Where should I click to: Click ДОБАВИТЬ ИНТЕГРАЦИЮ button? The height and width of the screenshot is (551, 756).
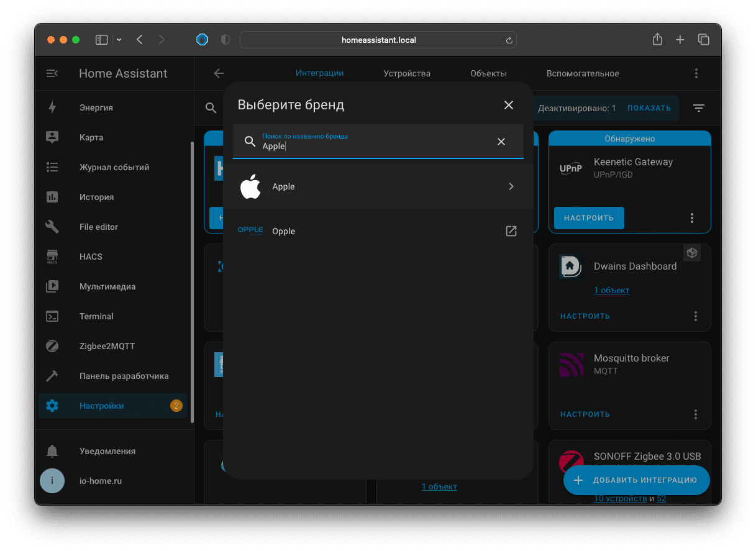637,480
